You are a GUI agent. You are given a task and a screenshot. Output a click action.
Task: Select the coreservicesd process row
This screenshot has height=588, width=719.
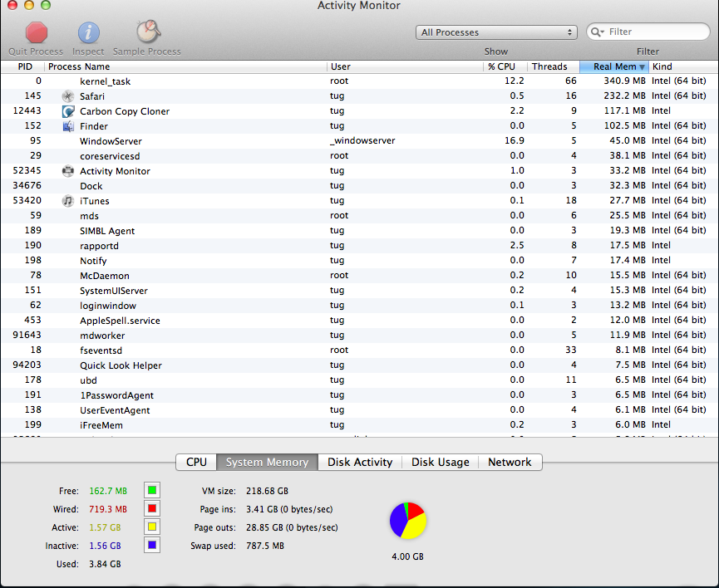(359, 156)
